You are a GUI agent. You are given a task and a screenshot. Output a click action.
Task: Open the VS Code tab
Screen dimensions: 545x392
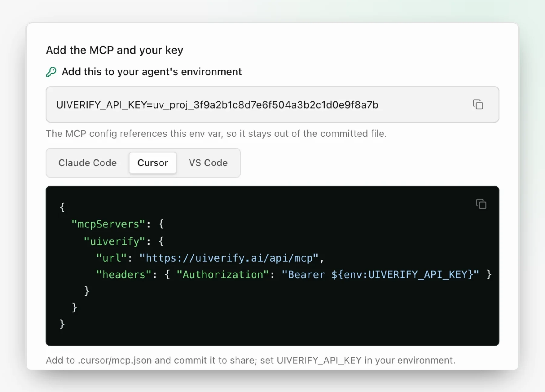click(208, 163)
